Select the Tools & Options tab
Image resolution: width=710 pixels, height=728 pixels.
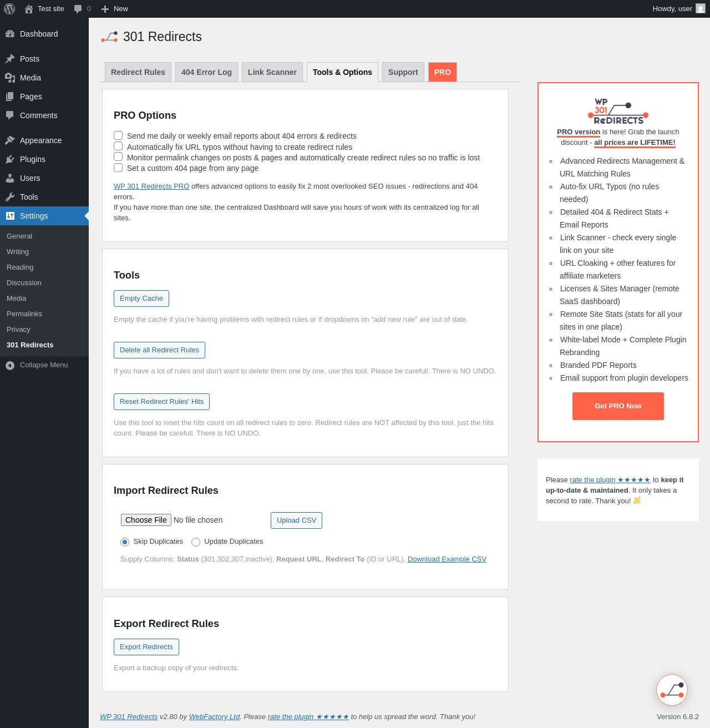(x=342, y=72)
